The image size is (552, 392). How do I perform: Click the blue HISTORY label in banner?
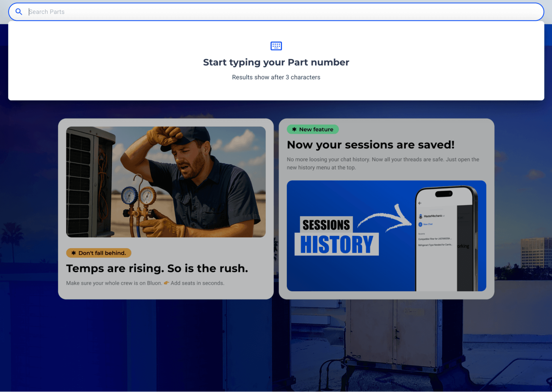[337, 244]
